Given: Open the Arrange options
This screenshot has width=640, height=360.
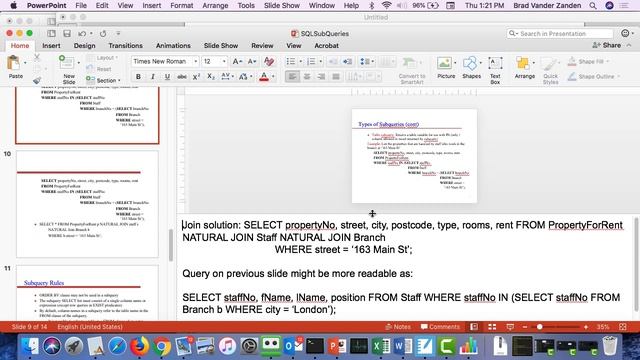Looking at the screenshot, I should click(x=524, y=68).
